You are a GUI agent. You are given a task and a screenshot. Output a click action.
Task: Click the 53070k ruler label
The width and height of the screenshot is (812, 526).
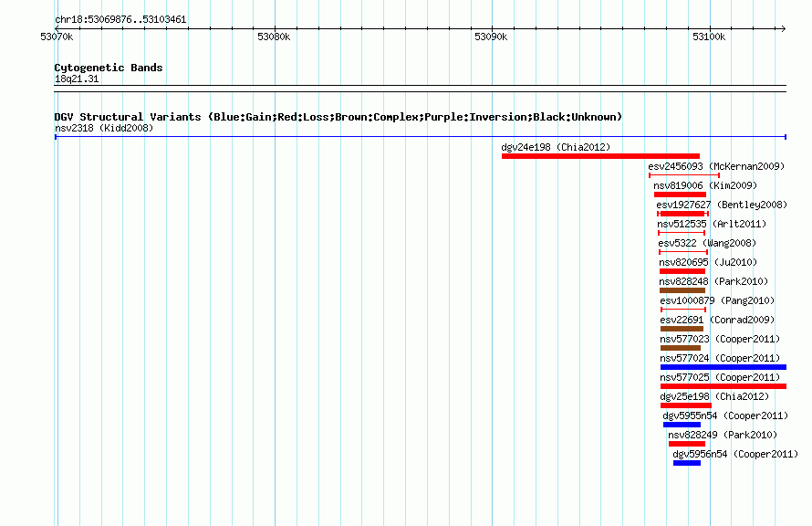(57, 37)
